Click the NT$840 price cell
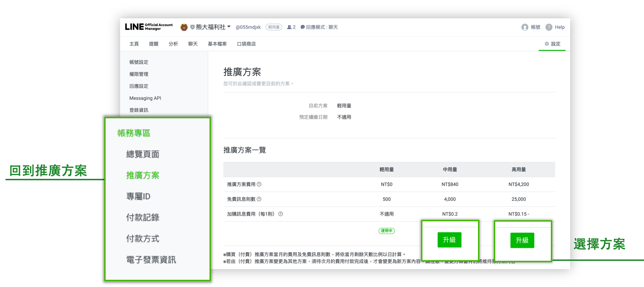Screen dimensions: 644x287 (x=450, y=184)
